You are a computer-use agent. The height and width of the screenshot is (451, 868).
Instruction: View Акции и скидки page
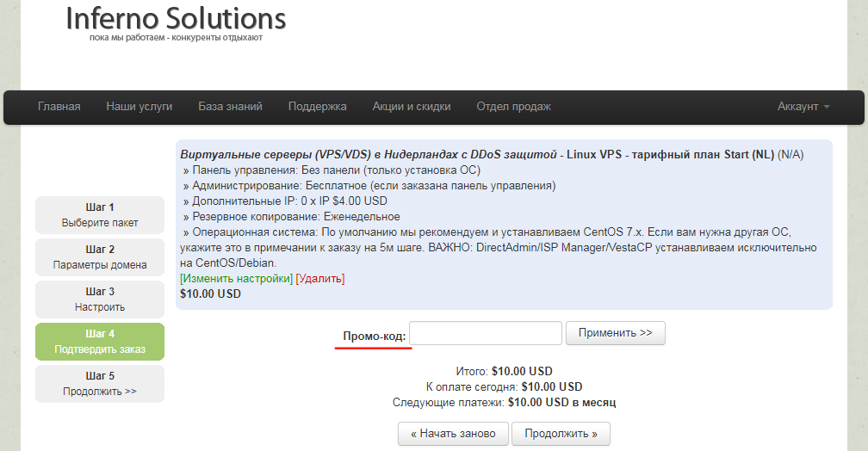pyautogui.click(x=412, y=107)
